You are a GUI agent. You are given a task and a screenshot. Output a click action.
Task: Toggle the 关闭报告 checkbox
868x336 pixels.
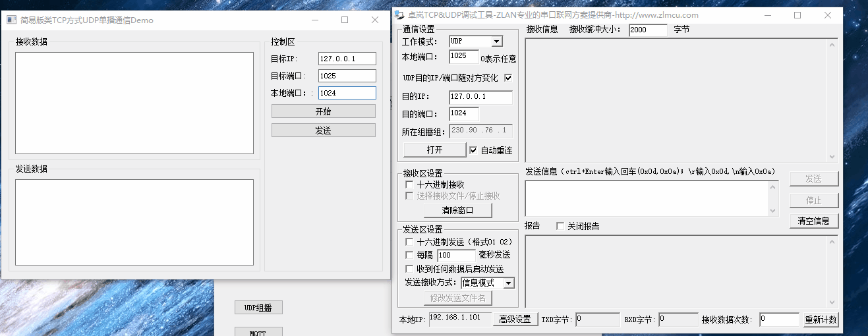[x=560, y=226]
